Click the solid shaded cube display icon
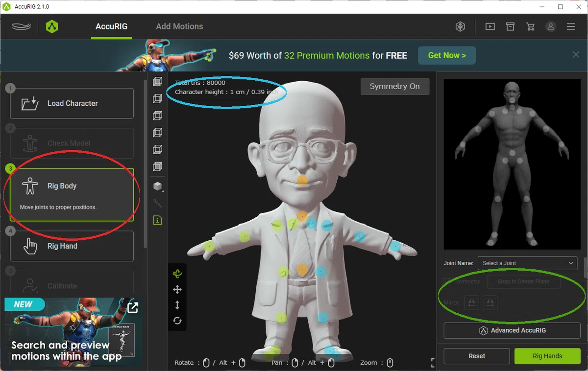This screenshot has width=588, height=371. coord(157,186)
